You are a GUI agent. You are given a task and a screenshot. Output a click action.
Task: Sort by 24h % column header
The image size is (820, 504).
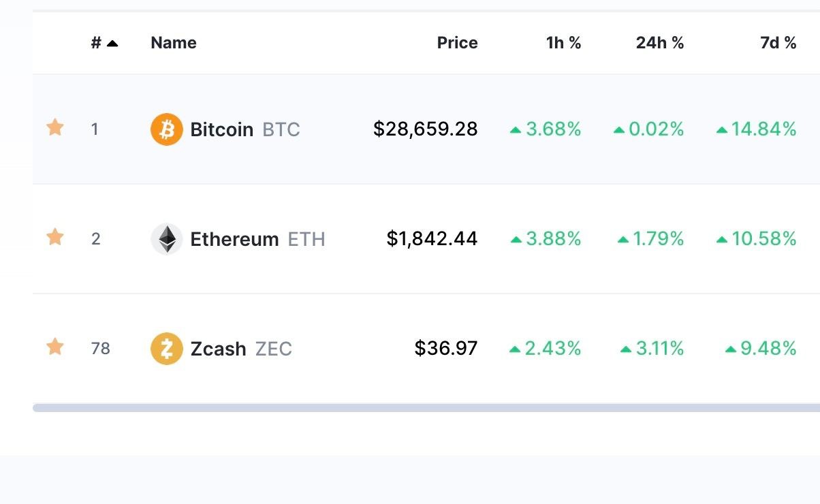click(660, 43)
